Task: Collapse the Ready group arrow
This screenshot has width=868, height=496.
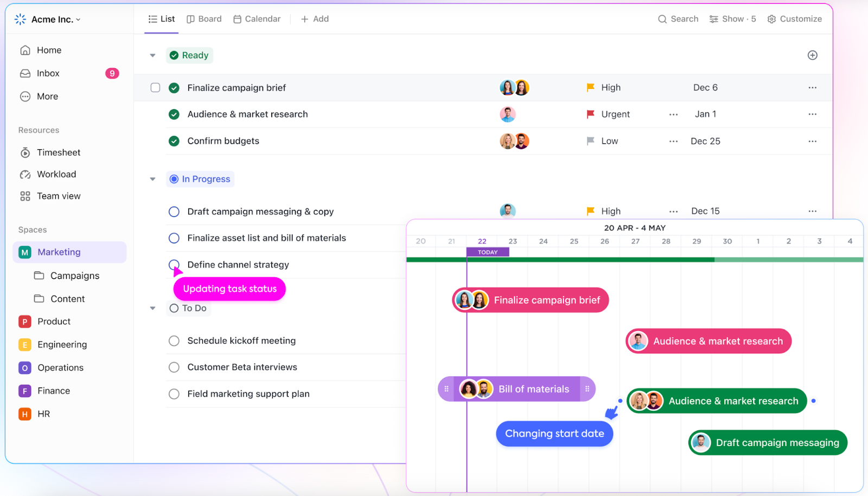Action: 152,55
